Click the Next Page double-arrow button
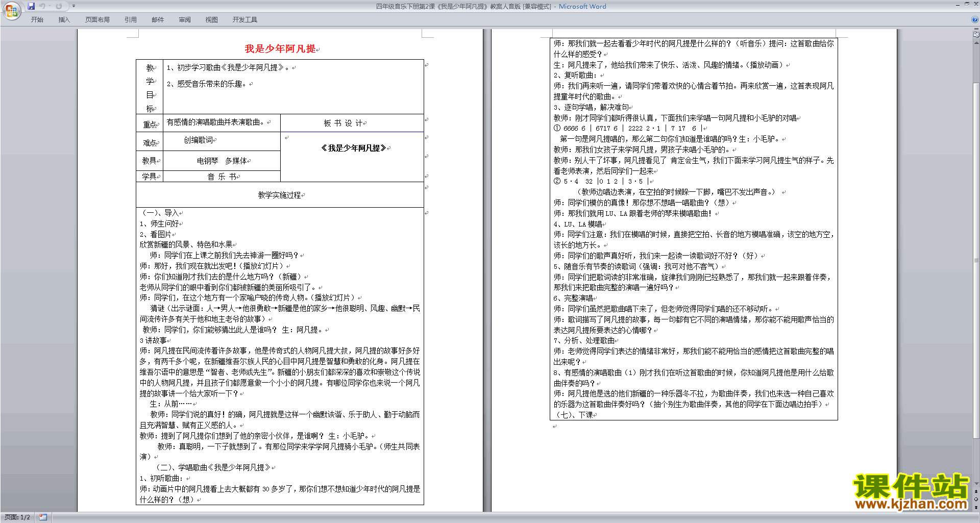Viewport: 980px width, 523px height. pos(976,507)
